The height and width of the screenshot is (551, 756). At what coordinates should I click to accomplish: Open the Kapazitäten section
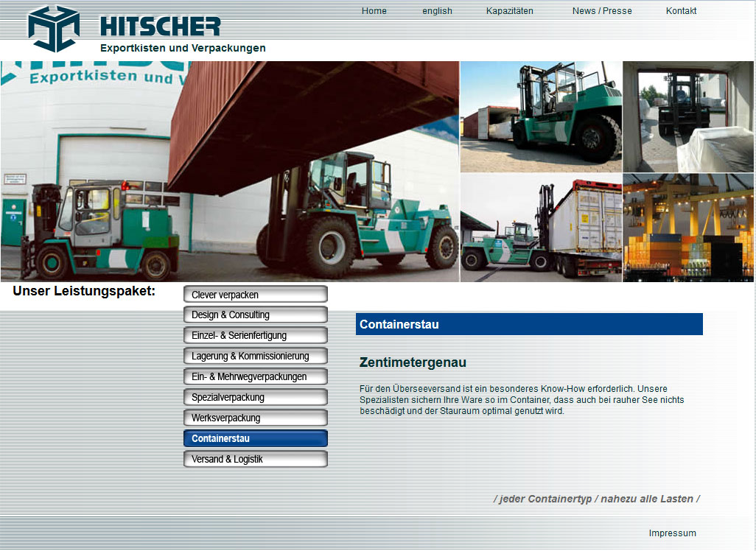pos(509,10)
